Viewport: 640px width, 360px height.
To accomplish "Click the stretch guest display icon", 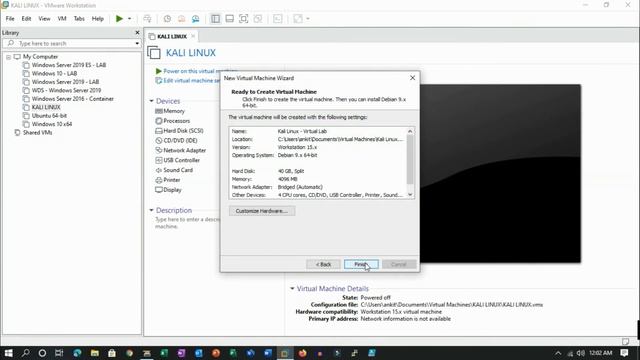I will click(x=298, y=19).
